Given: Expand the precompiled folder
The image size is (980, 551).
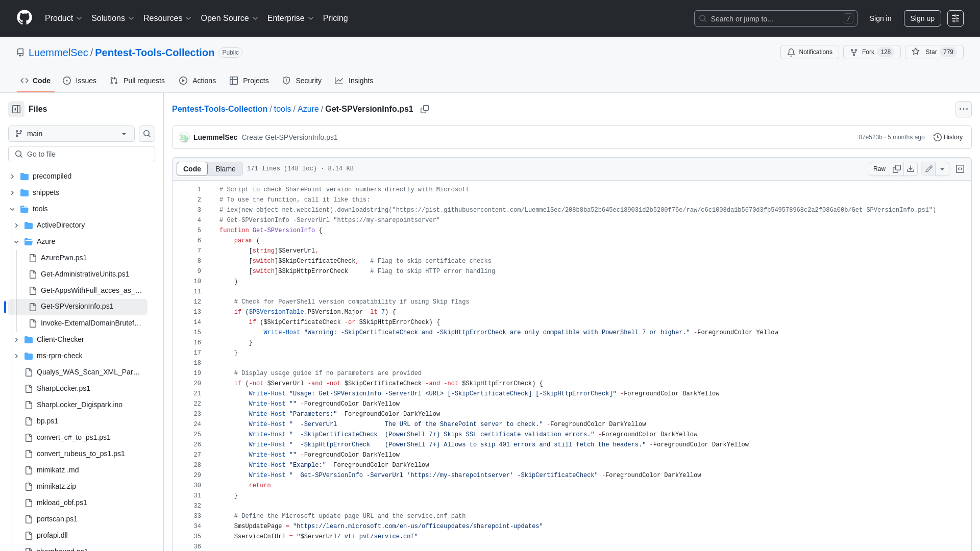Looking at the screenshot, I should tap(12, 176).
